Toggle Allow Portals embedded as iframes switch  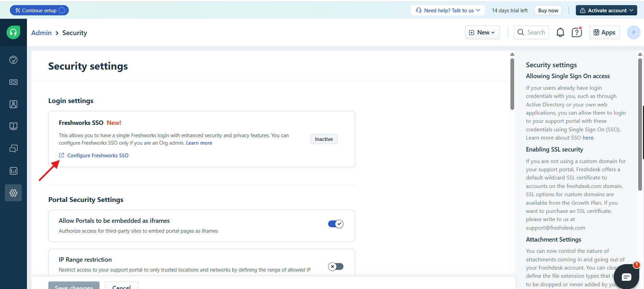336,224
